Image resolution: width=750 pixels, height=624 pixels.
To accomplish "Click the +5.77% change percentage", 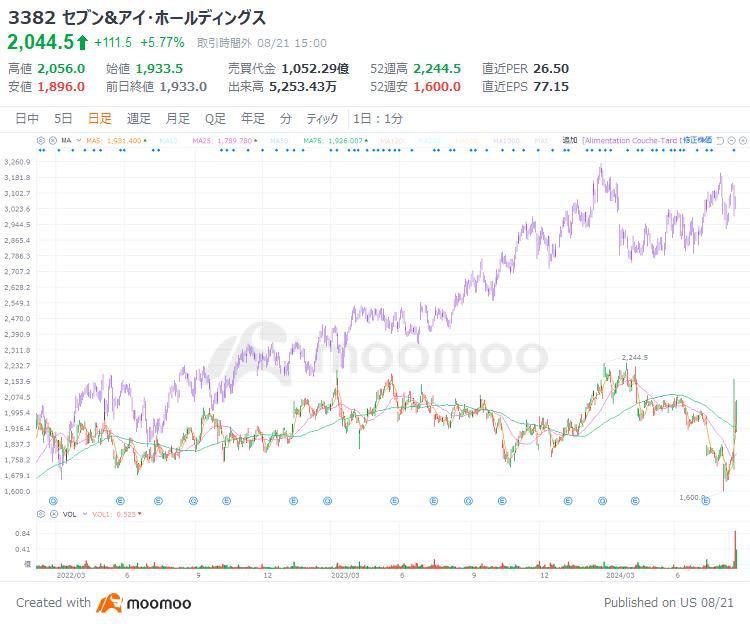I will [162, 43].
